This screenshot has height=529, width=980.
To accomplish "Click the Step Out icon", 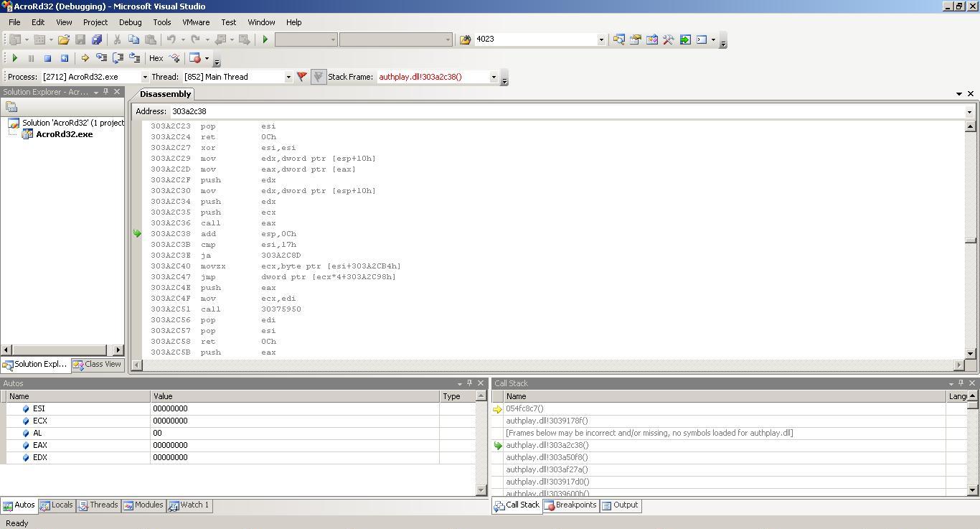I will pyautogui.click(x=134, y=58).
